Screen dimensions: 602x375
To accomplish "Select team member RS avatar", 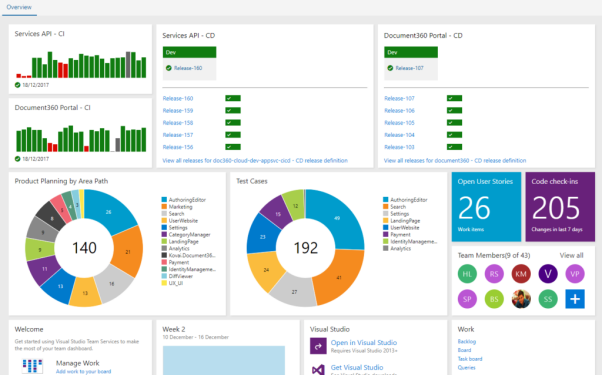I will tap(494, 274).
